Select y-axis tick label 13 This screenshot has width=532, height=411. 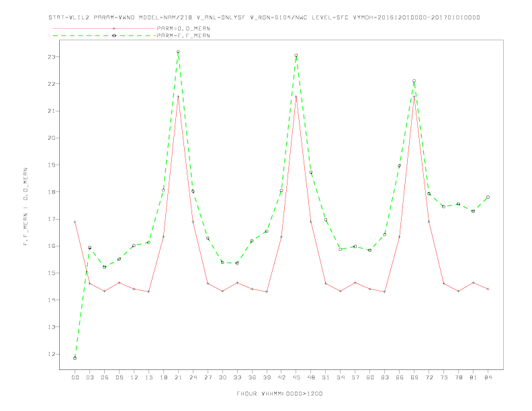[51, 327]
